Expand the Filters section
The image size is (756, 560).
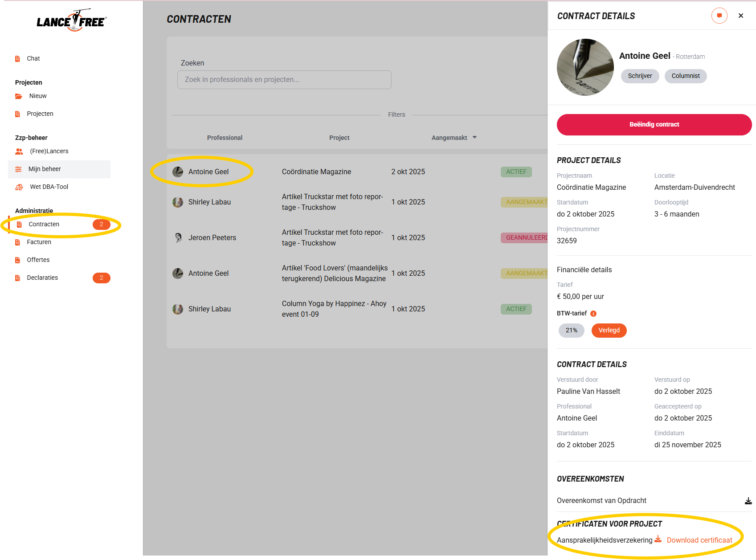pos(396,114)
